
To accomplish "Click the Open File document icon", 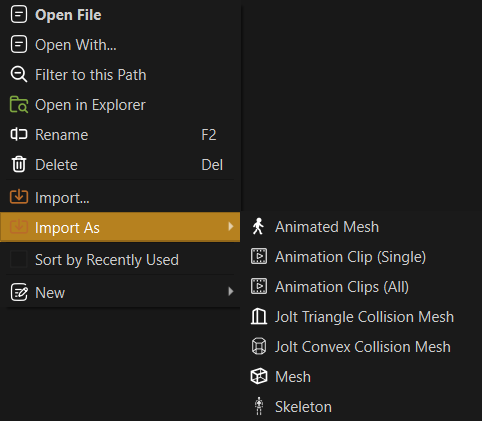I will coord(19,15).
